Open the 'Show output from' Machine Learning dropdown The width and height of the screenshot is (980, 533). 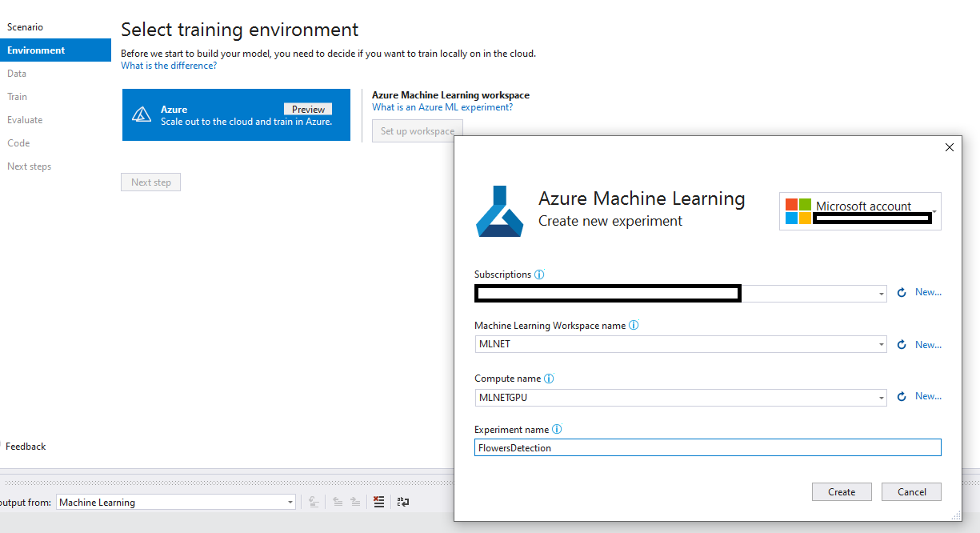(290, 503)
